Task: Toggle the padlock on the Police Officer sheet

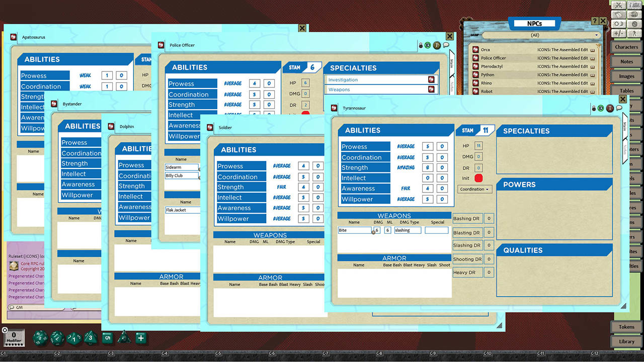Action: 421,45
